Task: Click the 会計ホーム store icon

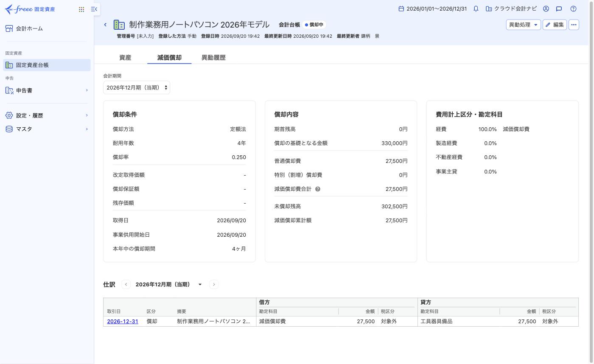Action: pos(9,28)
